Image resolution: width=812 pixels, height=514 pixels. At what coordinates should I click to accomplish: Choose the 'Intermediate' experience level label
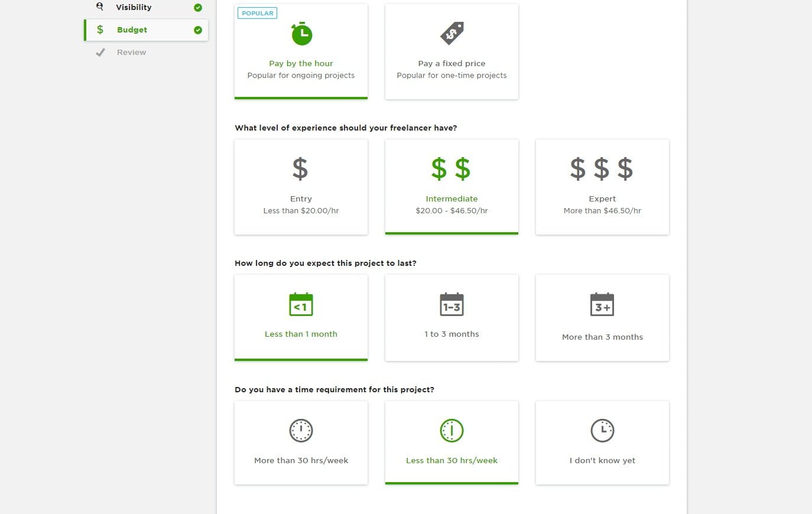pos(452,199)
